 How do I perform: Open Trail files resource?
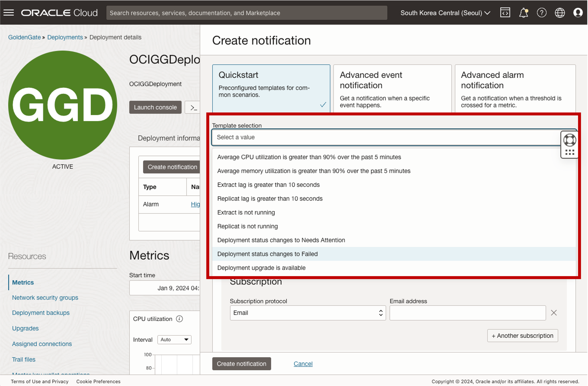24,360
